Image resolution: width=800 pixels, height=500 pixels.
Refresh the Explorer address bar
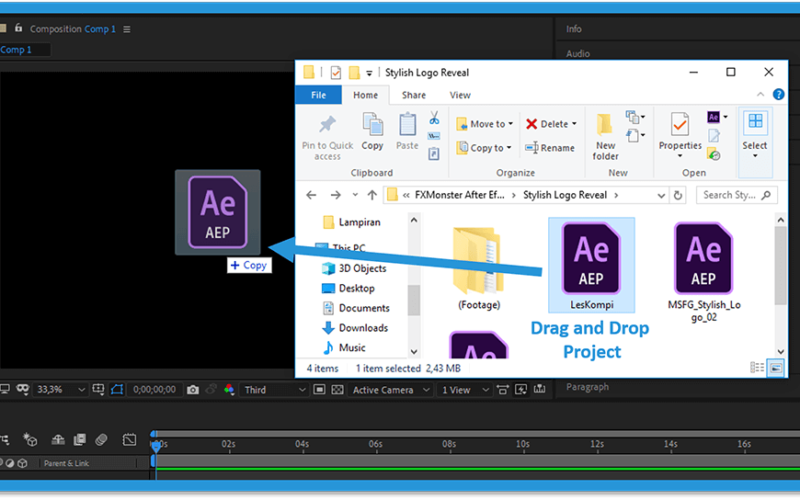(x=678, y=195)
